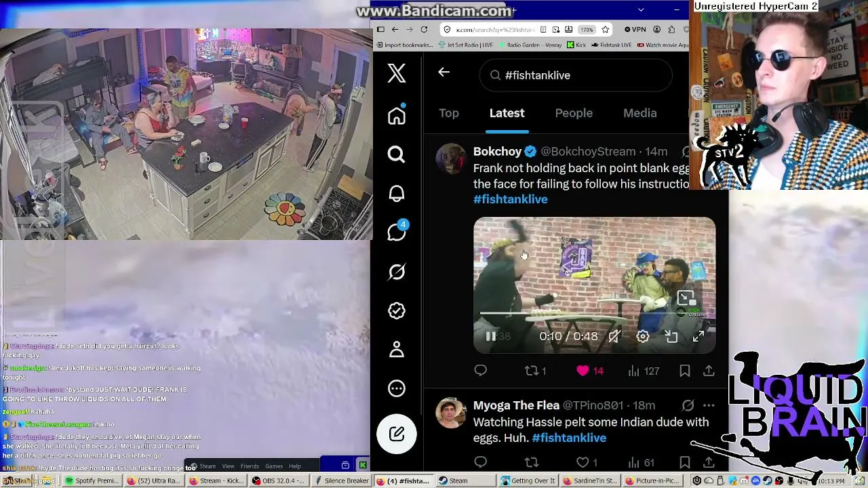Reply to Myoga The Flea's post

(480, 462)
